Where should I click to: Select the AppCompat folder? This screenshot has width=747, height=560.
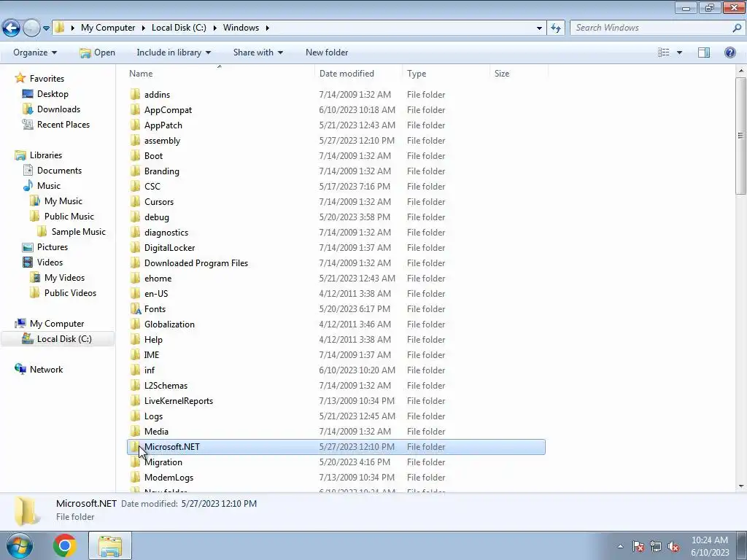tap(169, 110)
